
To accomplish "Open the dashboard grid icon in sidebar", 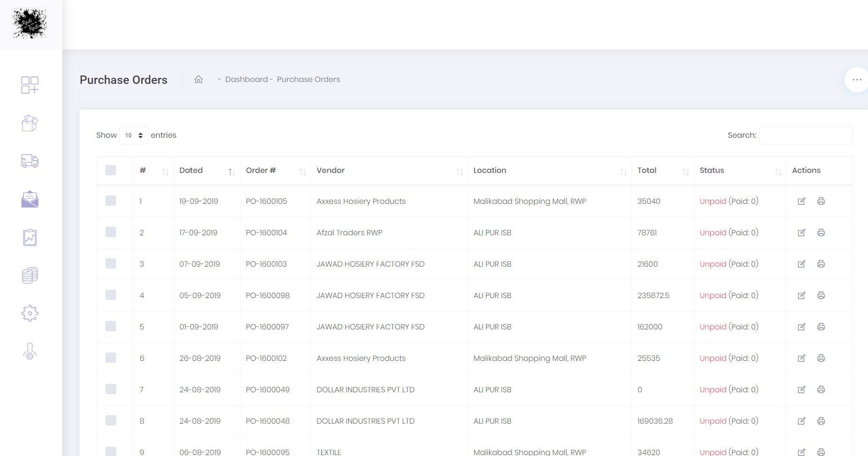I will tap(30, 85).
